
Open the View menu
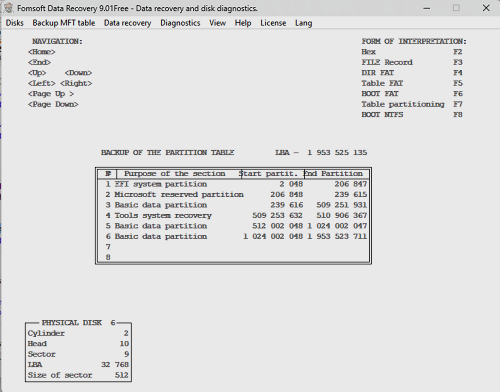click(217, 23)
